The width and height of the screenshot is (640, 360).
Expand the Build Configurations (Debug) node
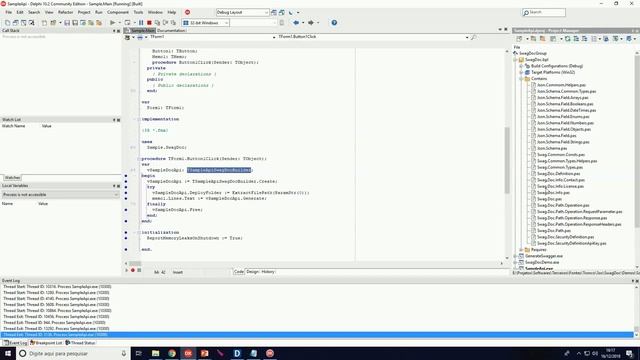click(x=521, y=66)
